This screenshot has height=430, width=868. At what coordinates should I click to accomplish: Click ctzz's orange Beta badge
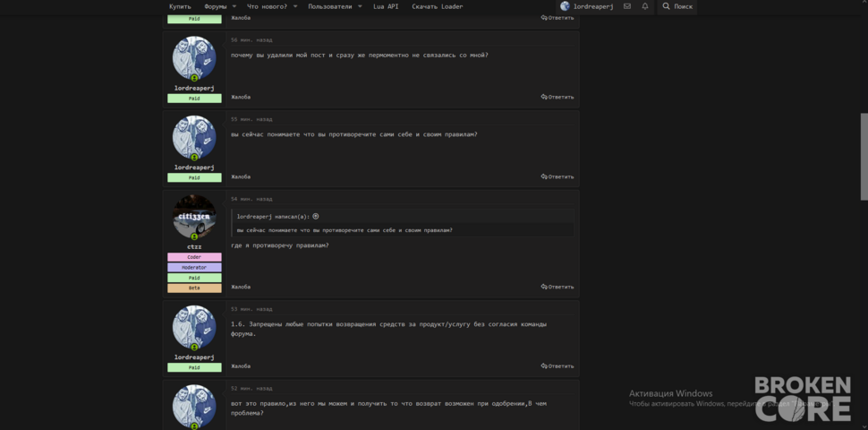[194, 288]
